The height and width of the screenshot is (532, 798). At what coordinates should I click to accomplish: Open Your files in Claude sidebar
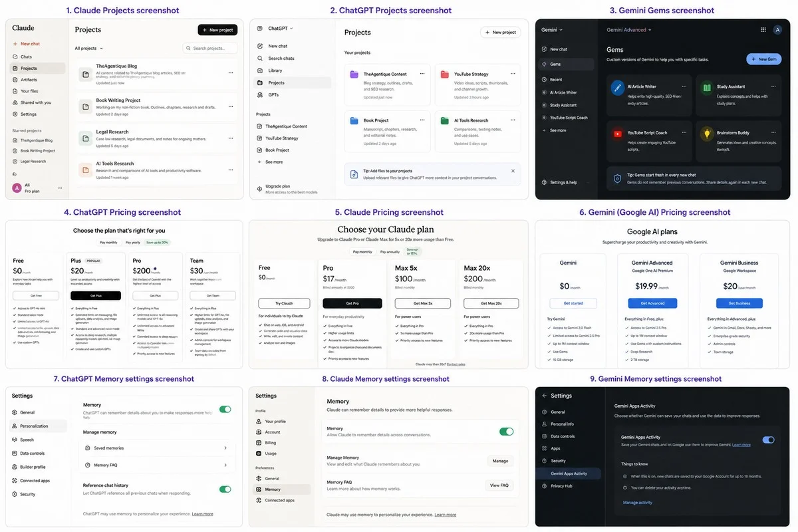point(29,91)
